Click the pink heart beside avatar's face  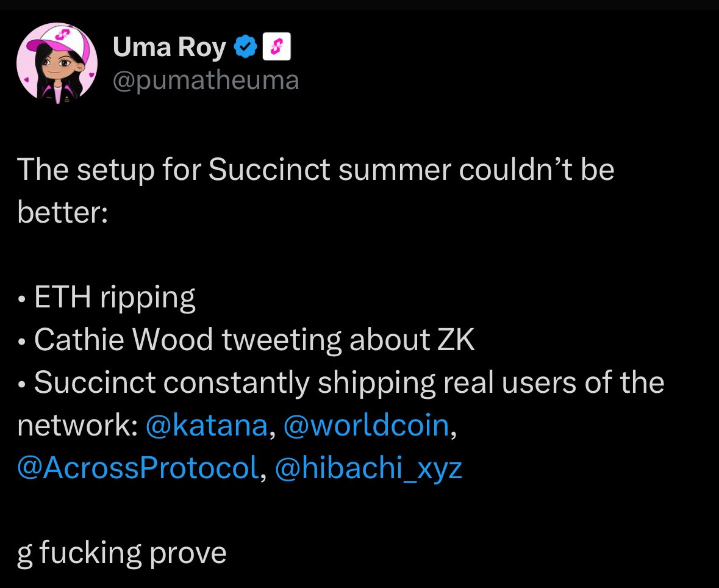tap(91, 74)
